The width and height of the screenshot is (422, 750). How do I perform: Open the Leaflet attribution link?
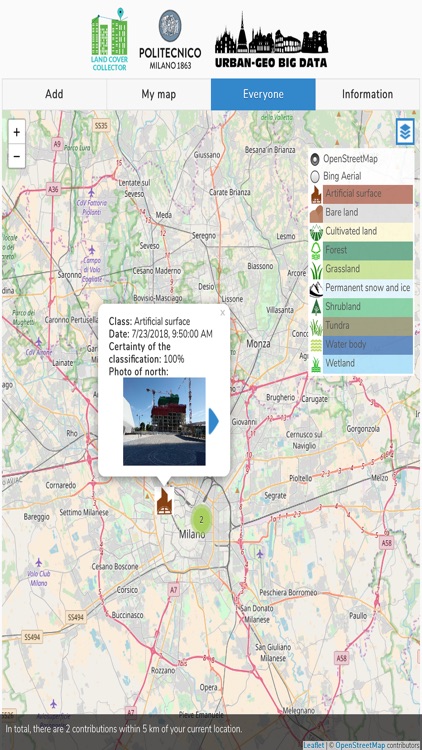[312, 745]
